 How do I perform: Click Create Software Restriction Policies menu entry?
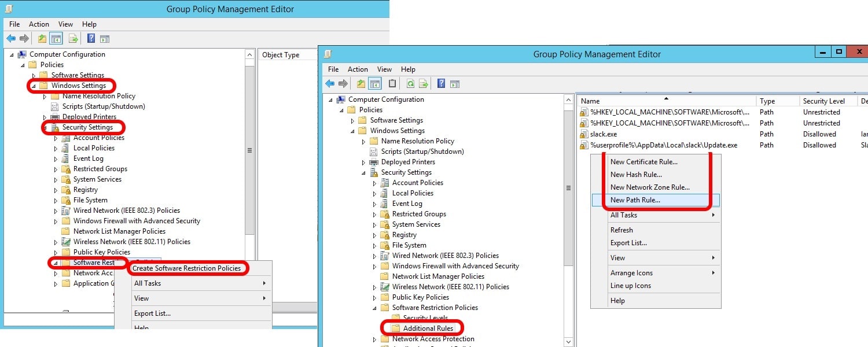pos(186,268)
